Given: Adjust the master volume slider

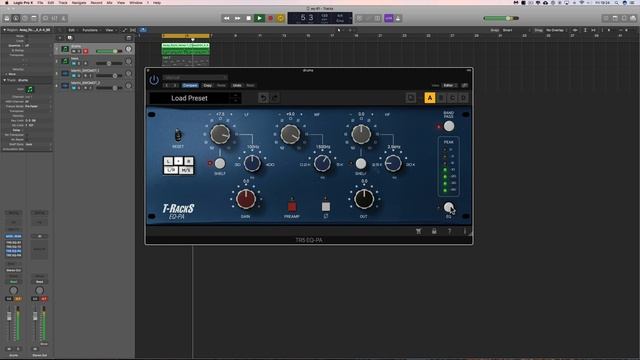Looking at the screenshot, I should pyautogui.click(x=501, y=18).
